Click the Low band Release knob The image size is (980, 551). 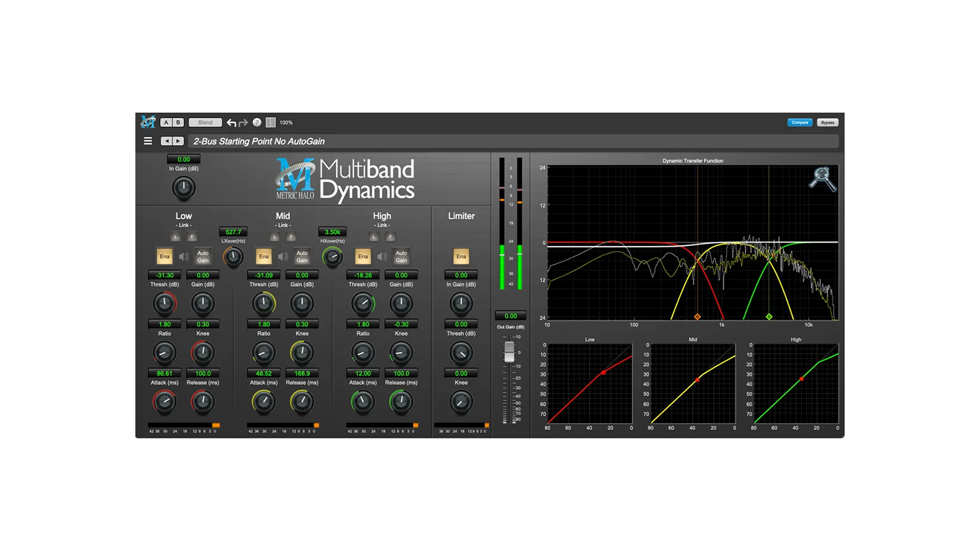pyautogui.click(x=203, y=402)
